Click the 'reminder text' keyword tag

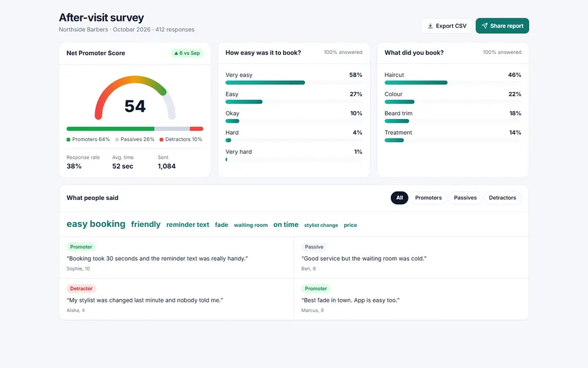click(x=187, y=224)
